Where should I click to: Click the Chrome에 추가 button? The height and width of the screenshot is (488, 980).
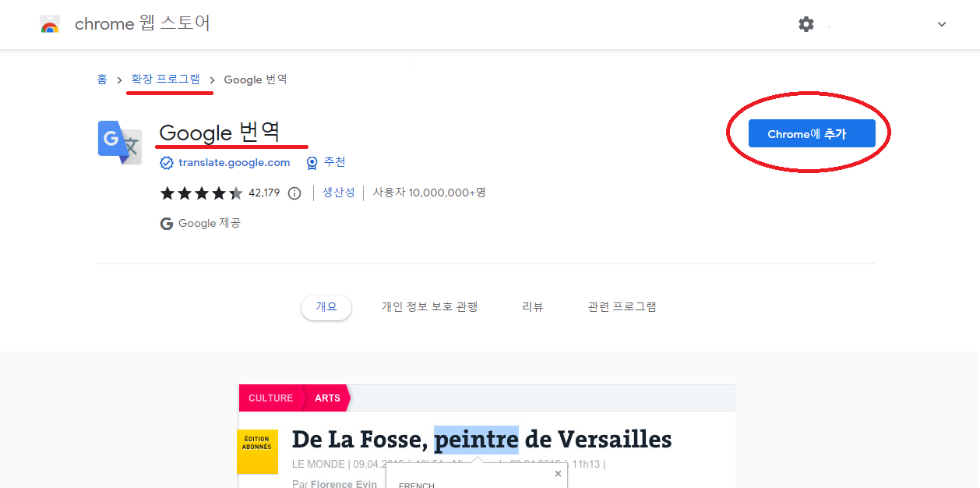pyautogui.click(x=812, y=134)
